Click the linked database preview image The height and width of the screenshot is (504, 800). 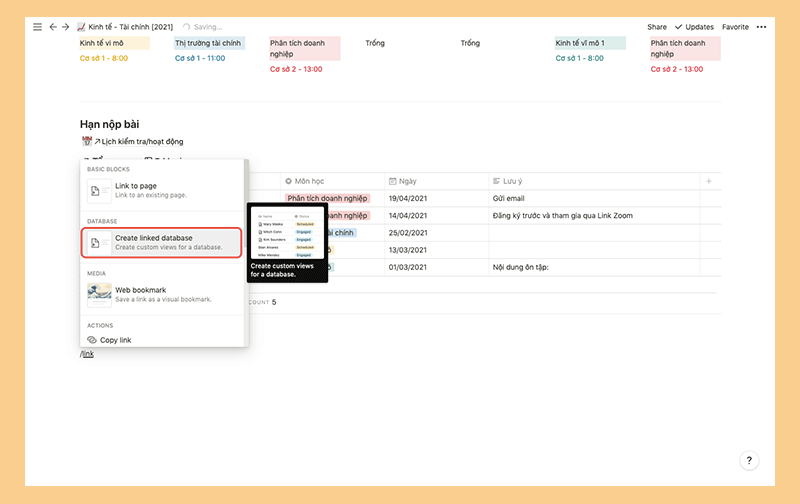pos(287,233)
